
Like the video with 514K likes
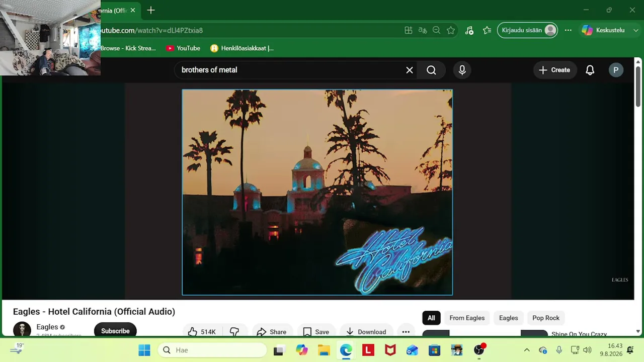click(202, 331)
